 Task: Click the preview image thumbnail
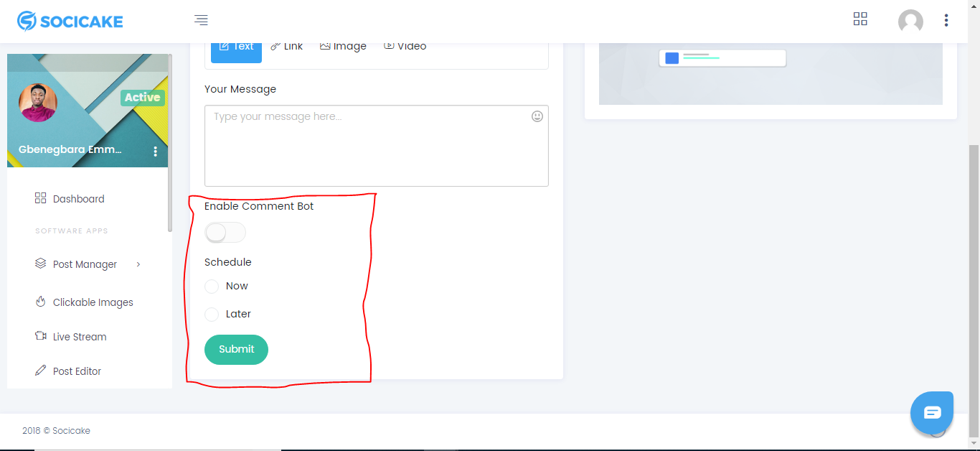[x=771, y=74]
